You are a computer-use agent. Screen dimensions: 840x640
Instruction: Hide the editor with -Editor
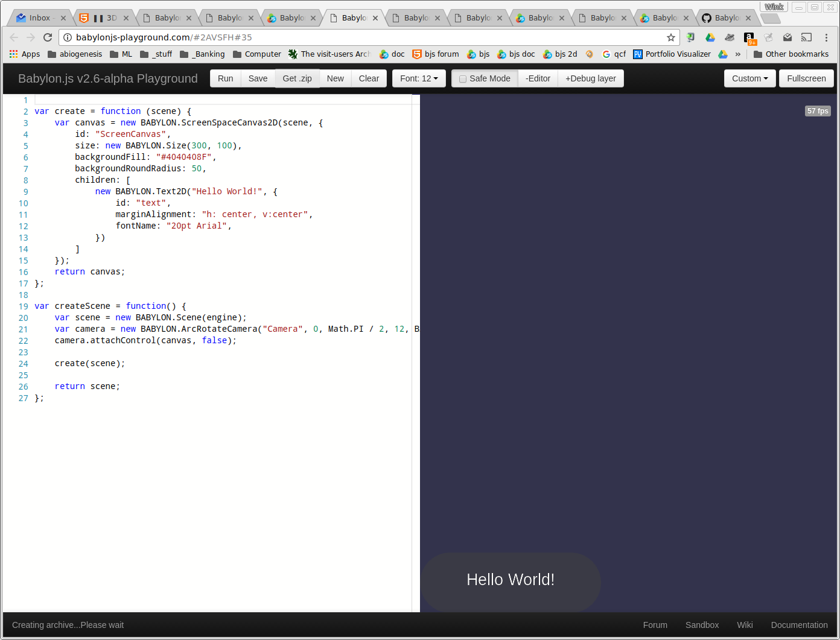pyautogui.click(x=538, y=78)
